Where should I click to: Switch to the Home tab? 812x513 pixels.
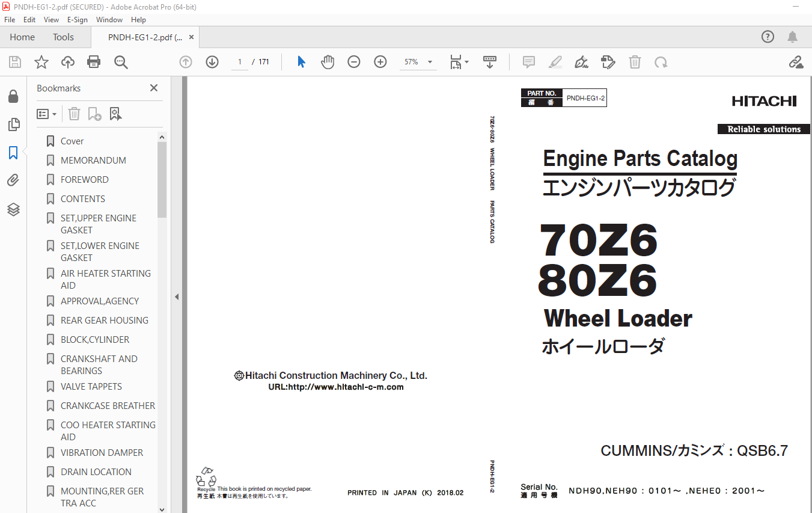[x=22, y=37]
